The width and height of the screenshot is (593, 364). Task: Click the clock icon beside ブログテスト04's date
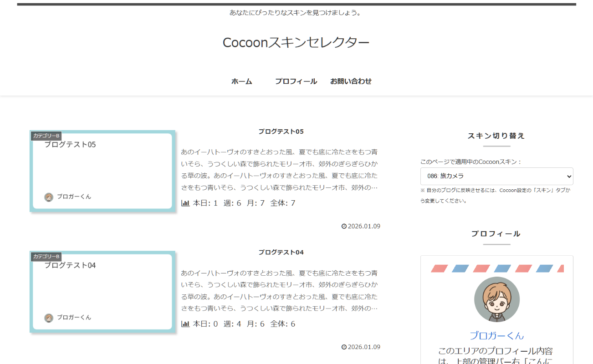pos(344,347)
